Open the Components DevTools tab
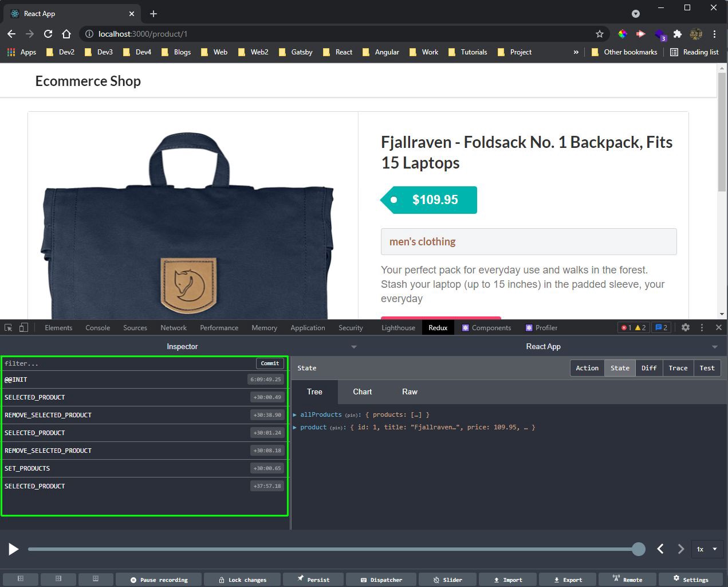Image resolution: width=728 pixels, height=587 pixels. click(x=486, y=327)
